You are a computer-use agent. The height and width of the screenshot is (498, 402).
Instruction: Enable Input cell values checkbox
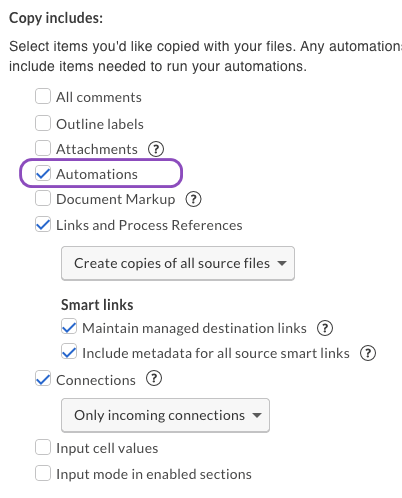(x=43, y=447)
